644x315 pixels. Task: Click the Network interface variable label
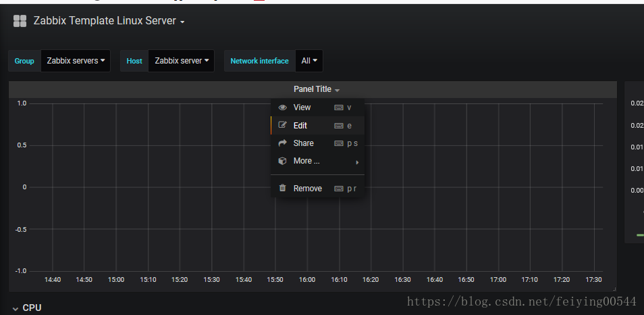[260, 61]
